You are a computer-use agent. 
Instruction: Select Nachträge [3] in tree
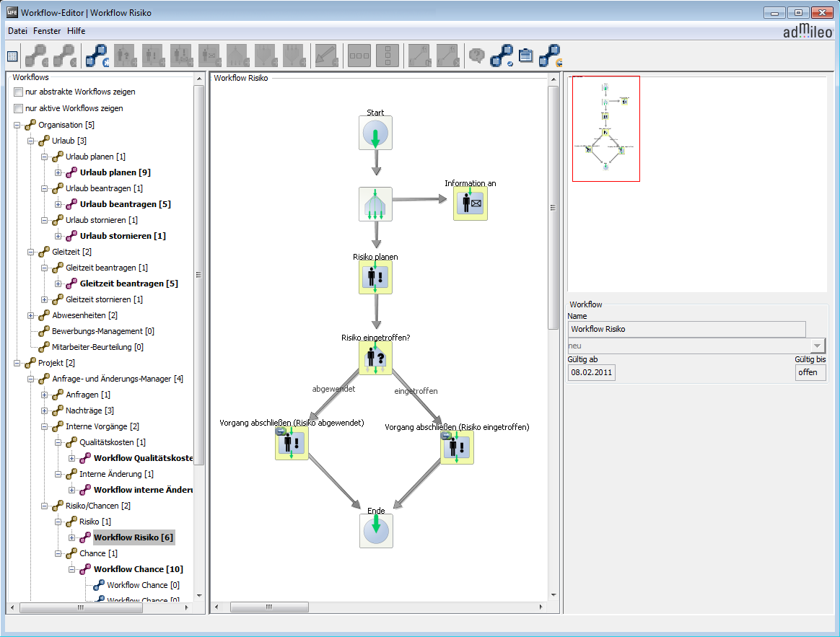click(89, 410)
